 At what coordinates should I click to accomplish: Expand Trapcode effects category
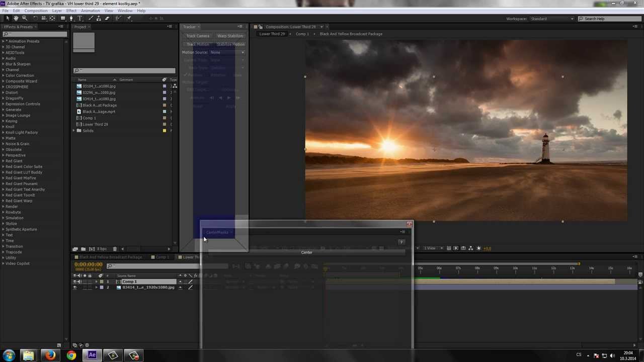click(x=3, y=252)
